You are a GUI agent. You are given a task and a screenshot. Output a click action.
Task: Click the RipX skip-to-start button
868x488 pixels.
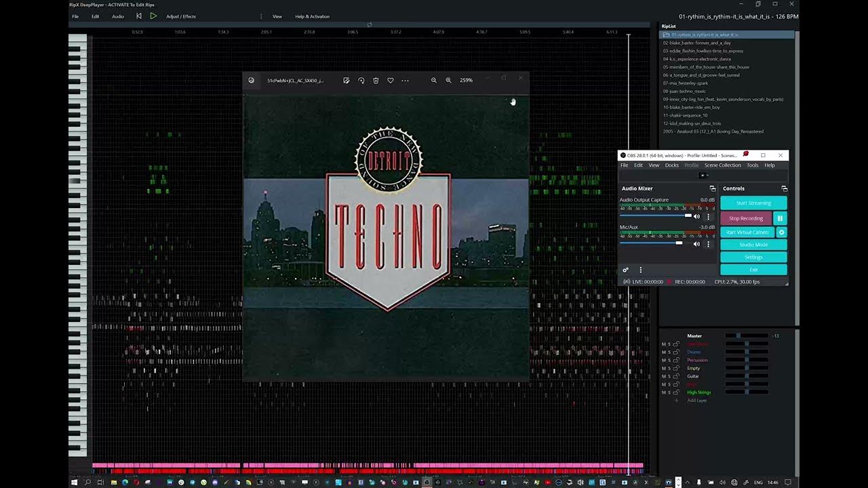(x=139, y=16)
